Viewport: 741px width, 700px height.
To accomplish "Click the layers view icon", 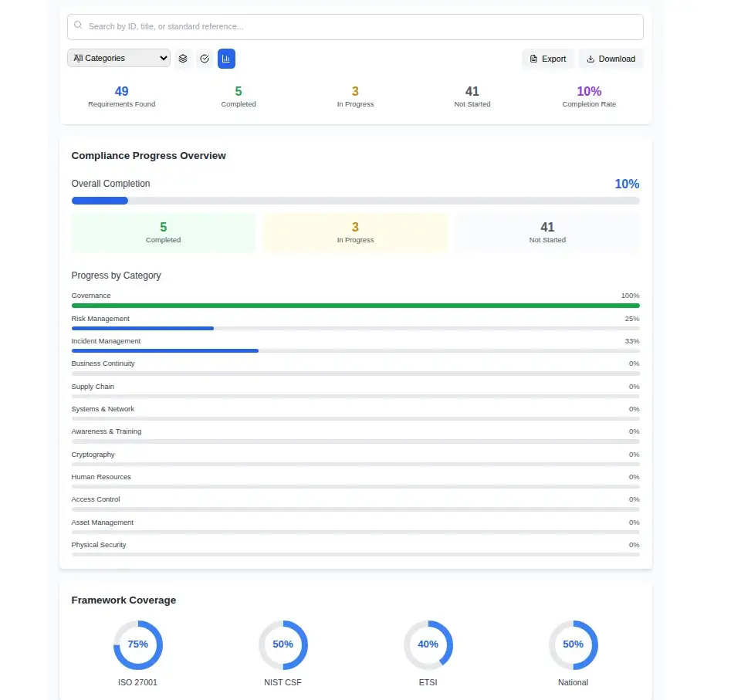I will click(x=183, y=59).
